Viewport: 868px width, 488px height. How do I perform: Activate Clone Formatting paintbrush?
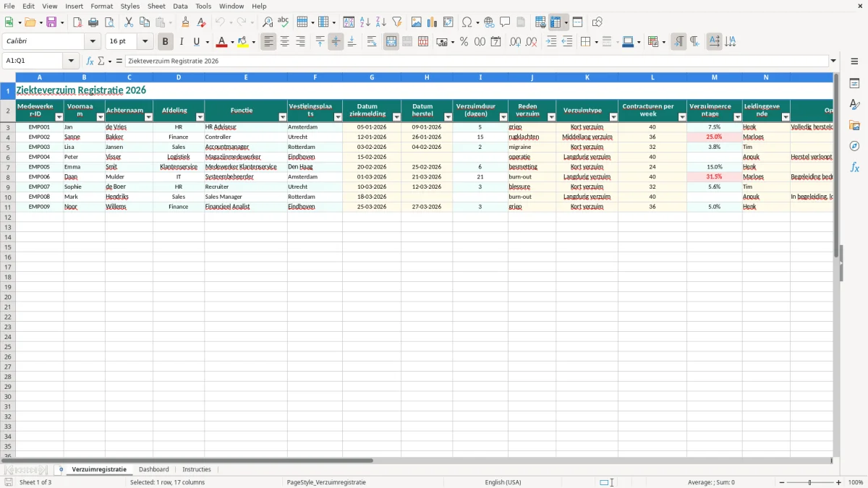coord(186,22)
